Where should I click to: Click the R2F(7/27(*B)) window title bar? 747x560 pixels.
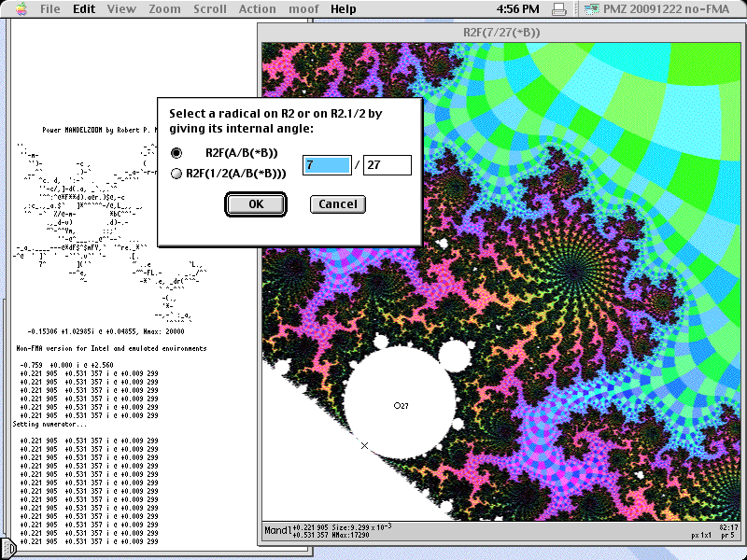(x=501, y=33)
